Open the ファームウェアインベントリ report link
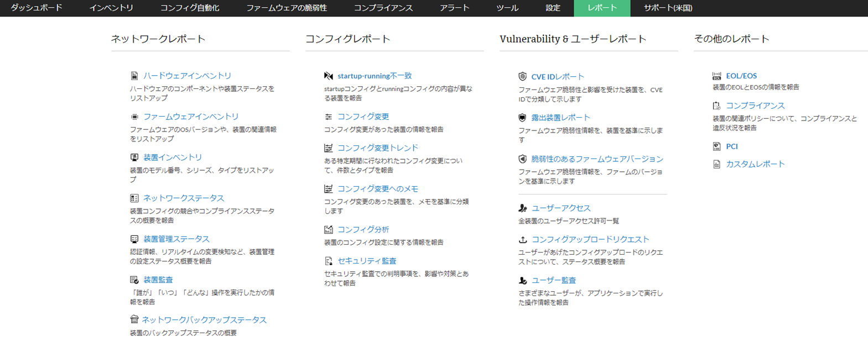 (x=191, y=117)
